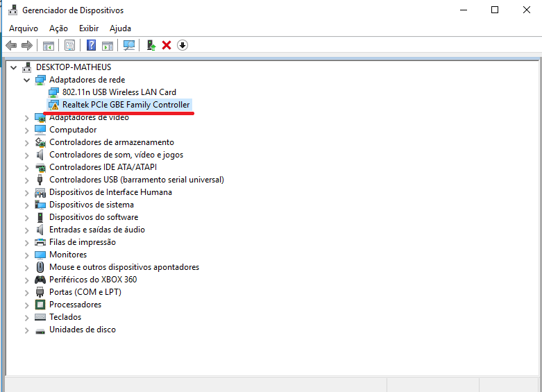Image resolution: width=542 pixels, height=392 pixels.
Task: Click the Filas de impressão printer icon
Action: 40,242
